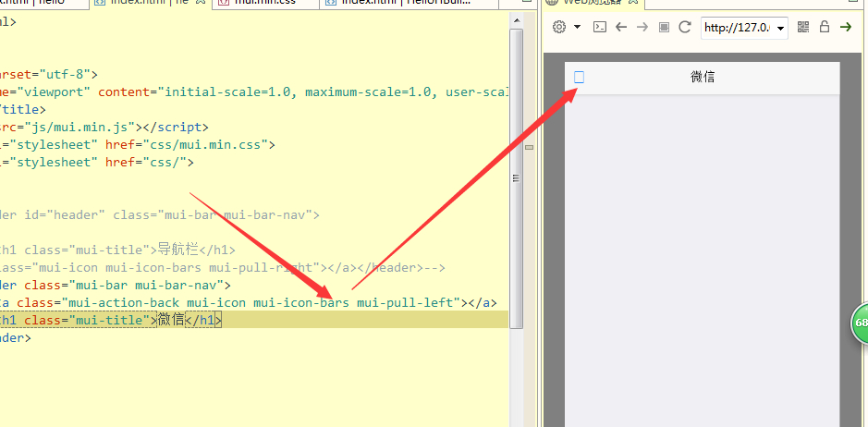Viewport: 868px width, 427px height.
Task: Click the commented 导航栏 h1 line
Action: click(117, 250)
